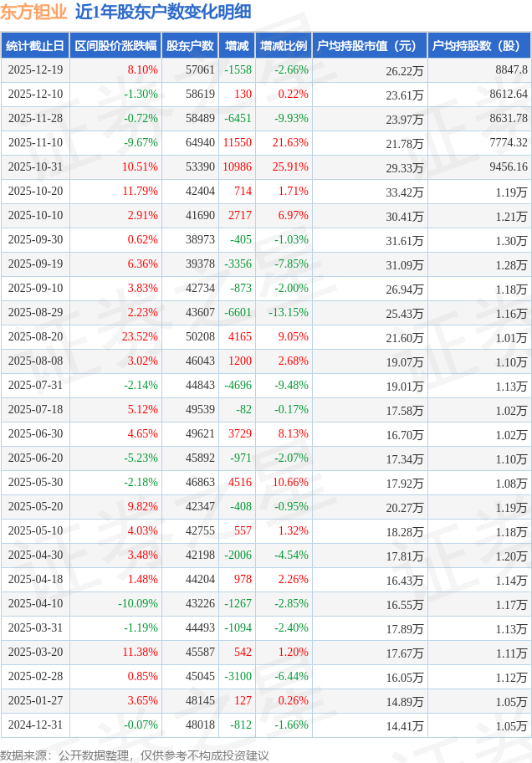This screenshot has width=532, height=763.
Task: Click the 区间股价涨跌幅 column header
Action: point(115,46)
